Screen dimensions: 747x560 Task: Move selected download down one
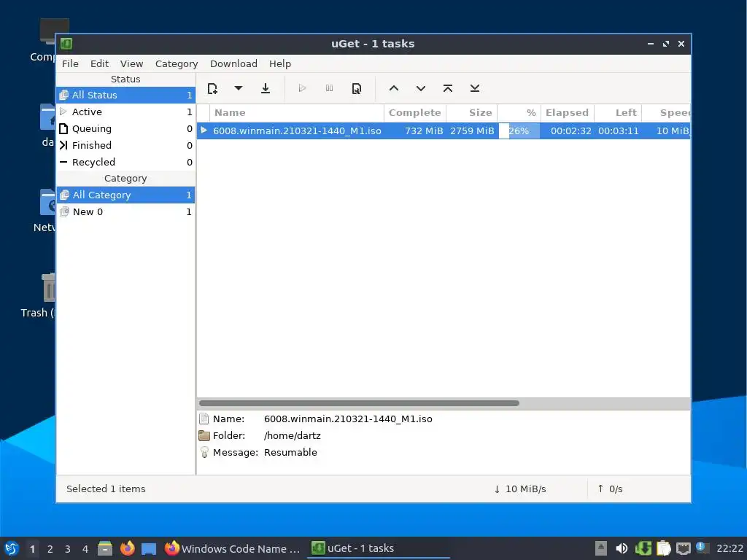421,88
